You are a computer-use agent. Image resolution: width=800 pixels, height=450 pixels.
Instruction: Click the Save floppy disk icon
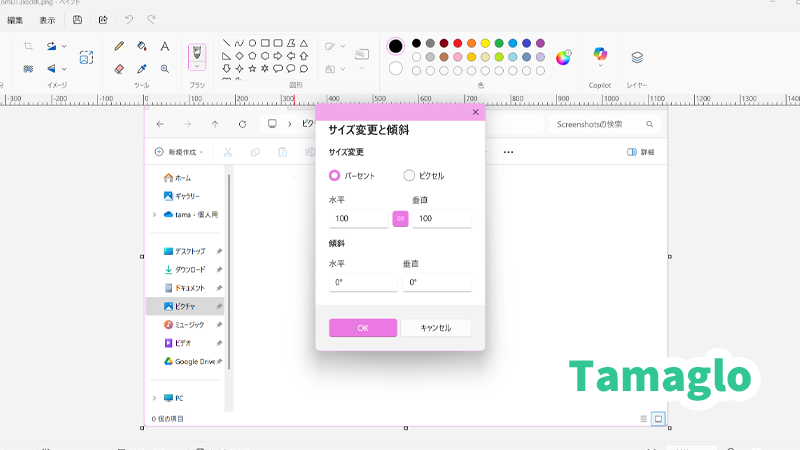[78, 19]
